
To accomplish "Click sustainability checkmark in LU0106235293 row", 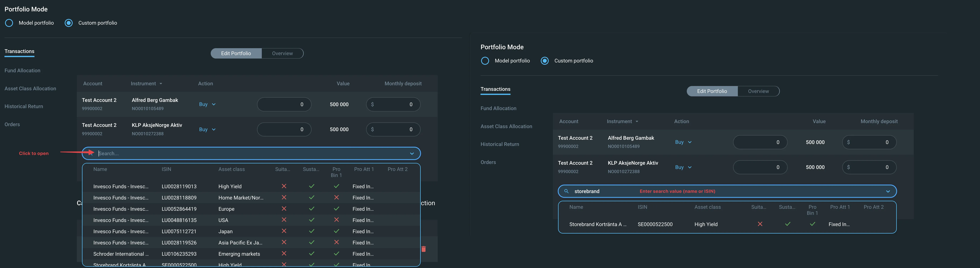I will coord(312,254).
